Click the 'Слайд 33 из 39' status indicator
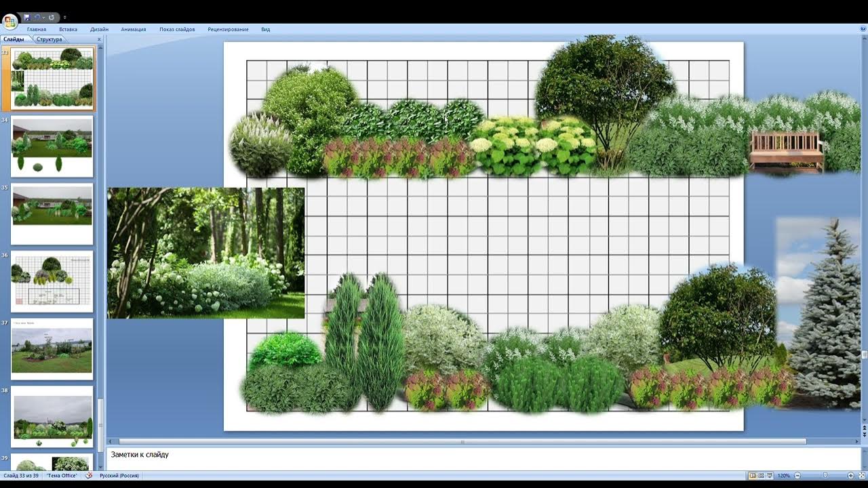The width and height of the screenshot is (868, 488). (21, 476)
